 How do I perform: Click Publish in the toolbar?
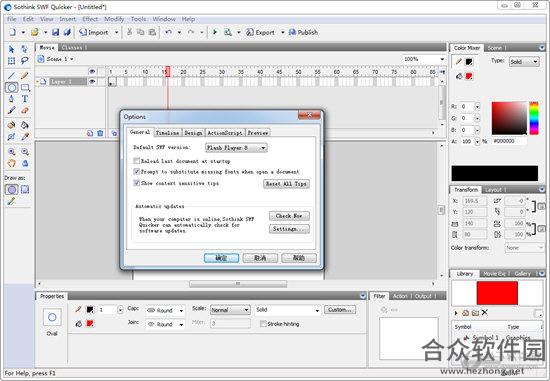303,32
